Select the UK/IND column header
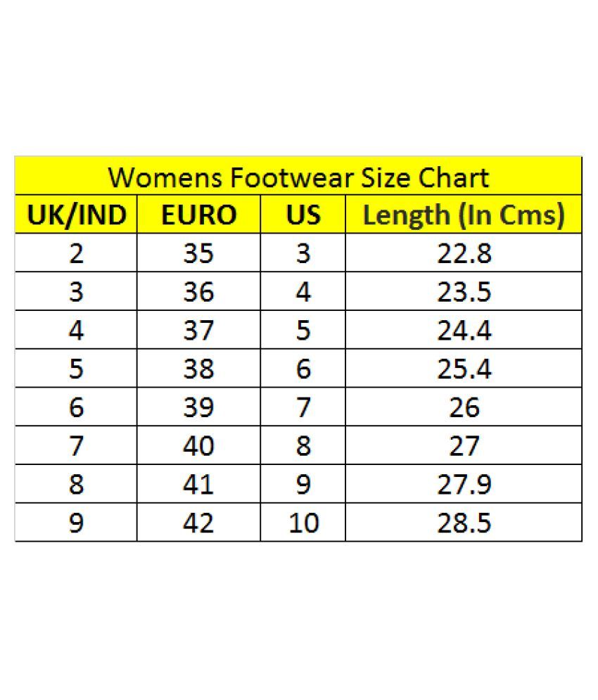The width and height of the screenshot is (598, 700). tap(76, 215)
